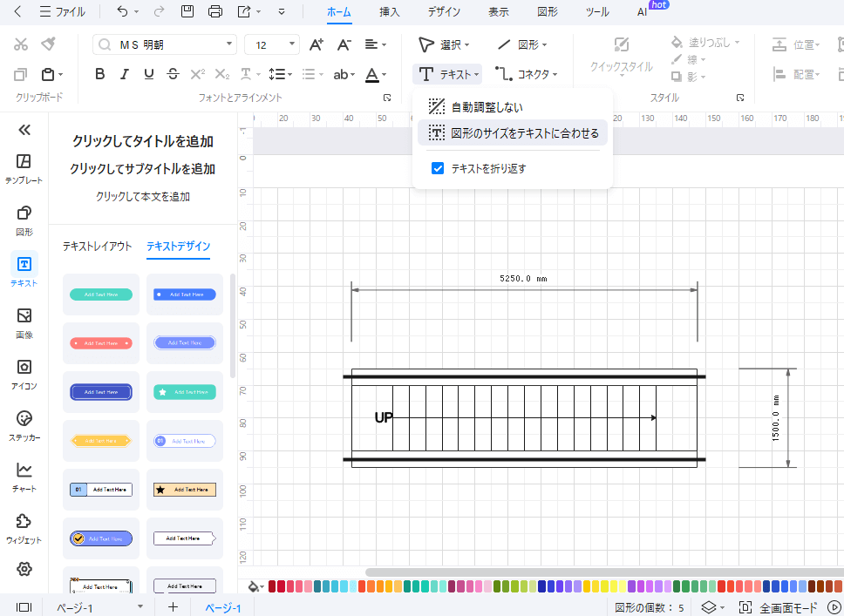Screen dimensions: 844x616
Task: Open the フォントとアラインメント dialog launcher
Action: pyautogui.click(x=387, y=98)
